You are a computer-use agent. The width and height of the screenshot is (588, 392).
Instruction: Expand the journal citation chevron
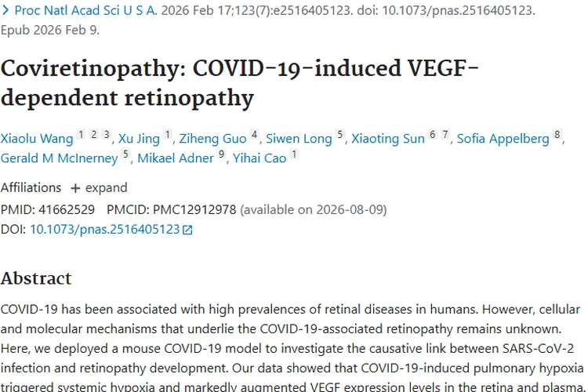tap(5, 12)
